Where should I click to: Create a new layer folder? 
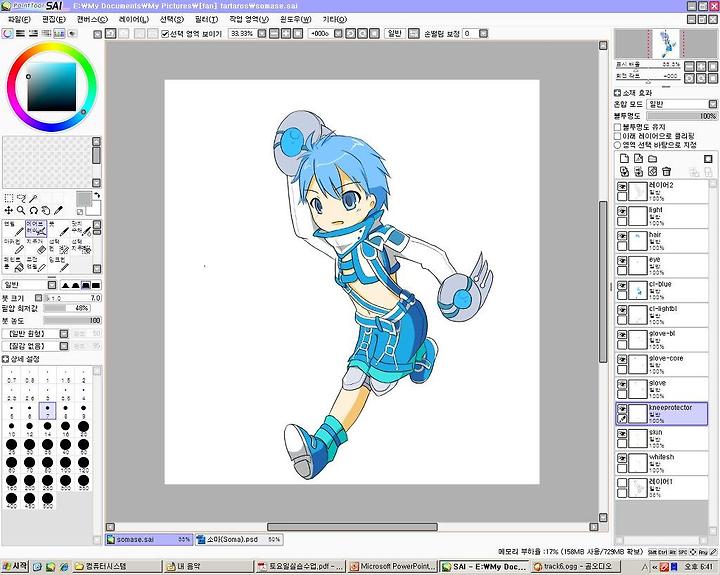tap(652, 159)
